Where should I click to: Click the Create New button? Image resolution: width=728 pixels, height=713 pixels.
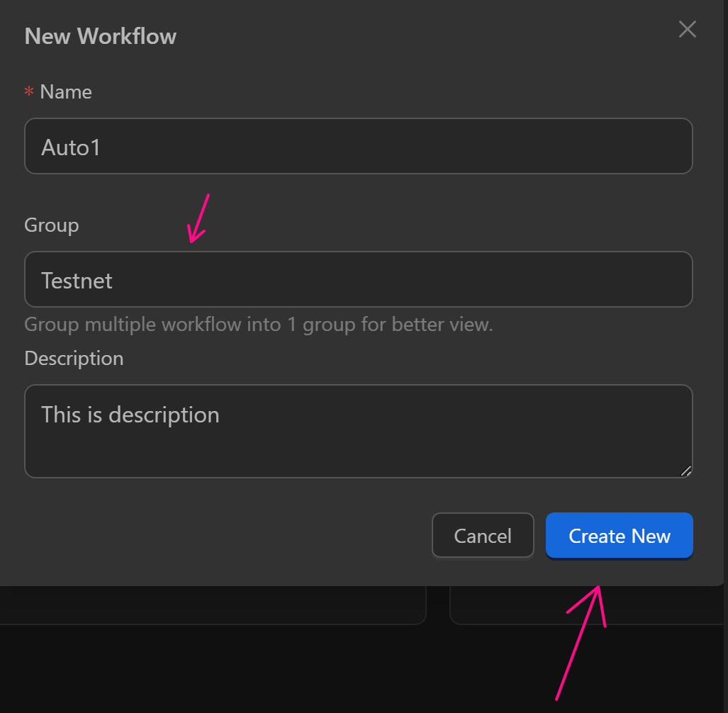[619, 536]
